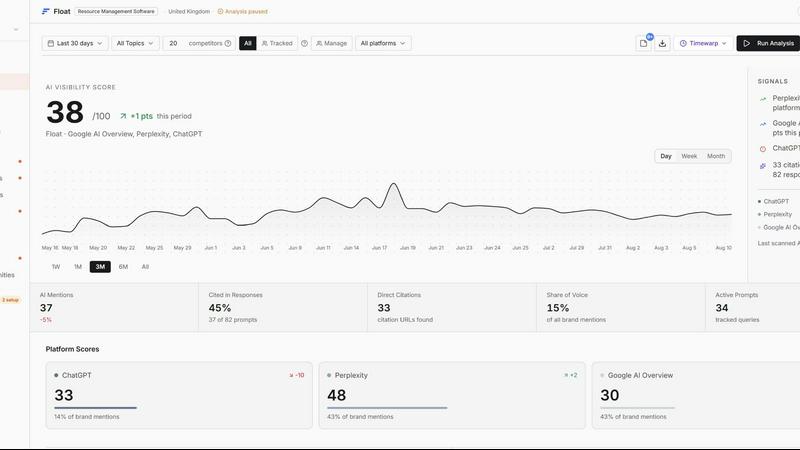Screen dimensions: 800x450
Task: Select the All competitors toggle
Action: click(247, 43)
